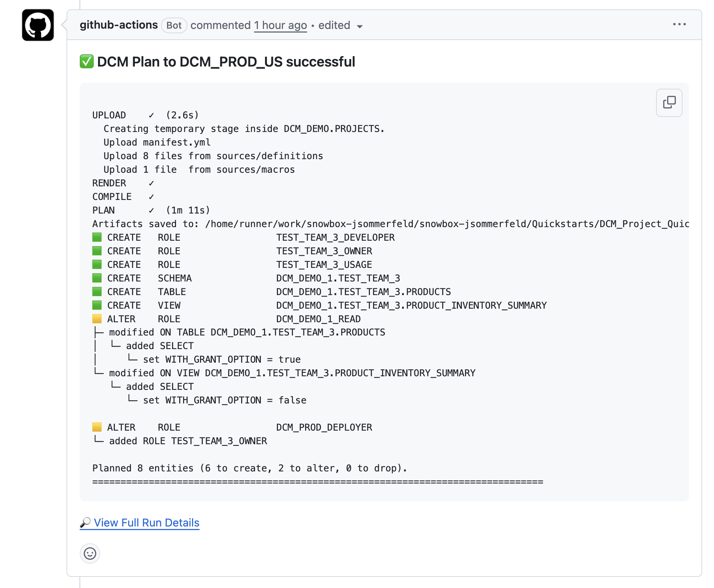Click 'Upload manifest.yml' line
The height and width of the screenshot is (588, 714).
click(157, 142)
